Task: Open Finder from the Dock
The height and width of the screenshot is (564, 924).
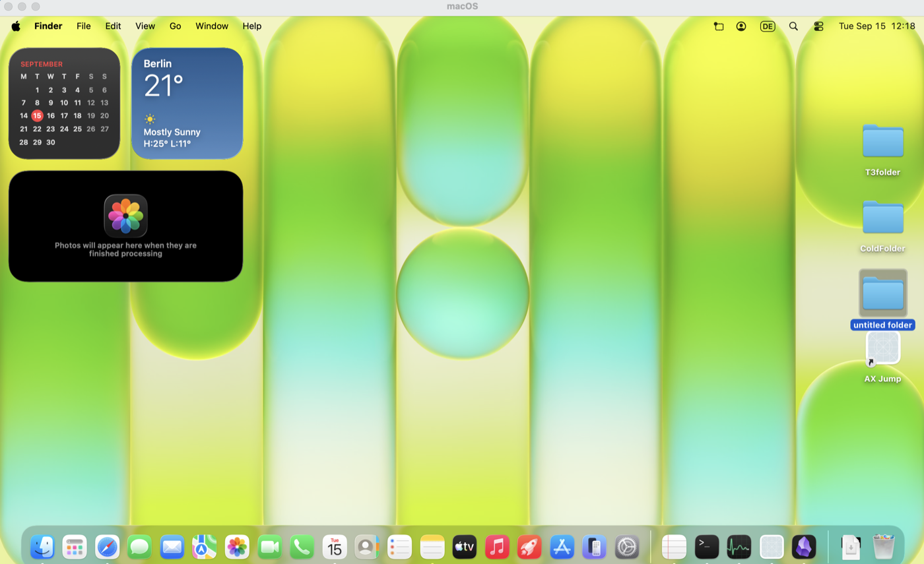Action: [x=42, y=547]
